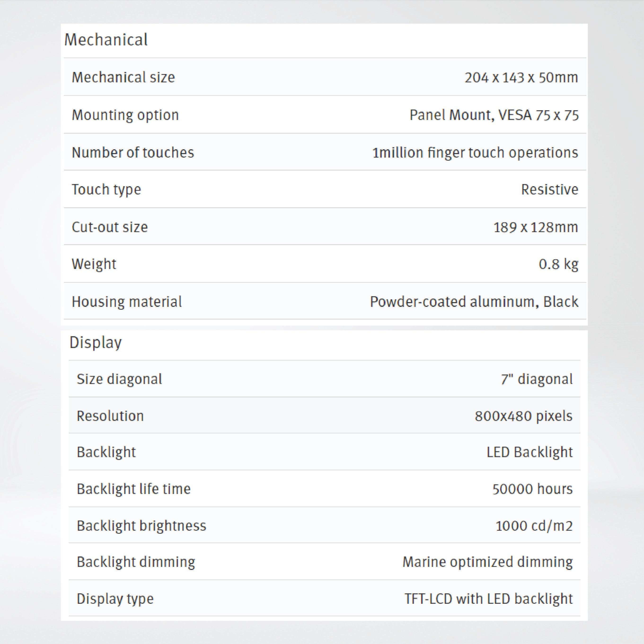The width and height of the screenshot is (644, 644).
Task: Select the Mechanical size row label
Action: click(123, 77)
